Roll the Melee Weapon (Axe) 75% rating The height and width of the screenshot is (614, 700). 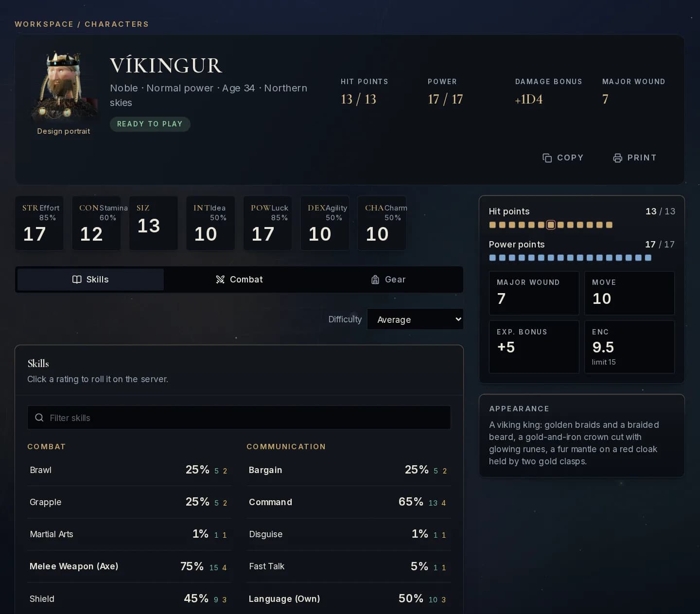click(192, 566)
